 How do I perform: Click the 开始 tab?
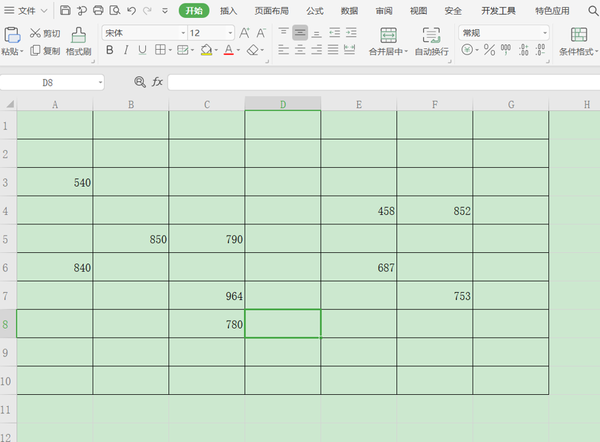point(194,11)
